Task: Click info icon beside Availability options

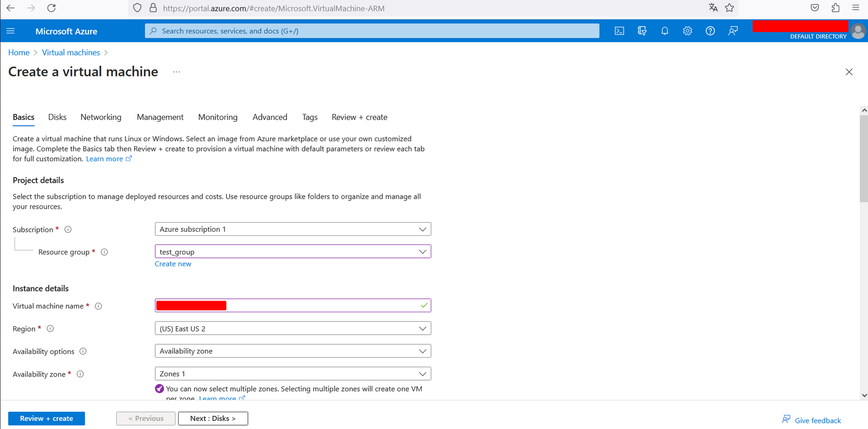Action: click(83, 351)
